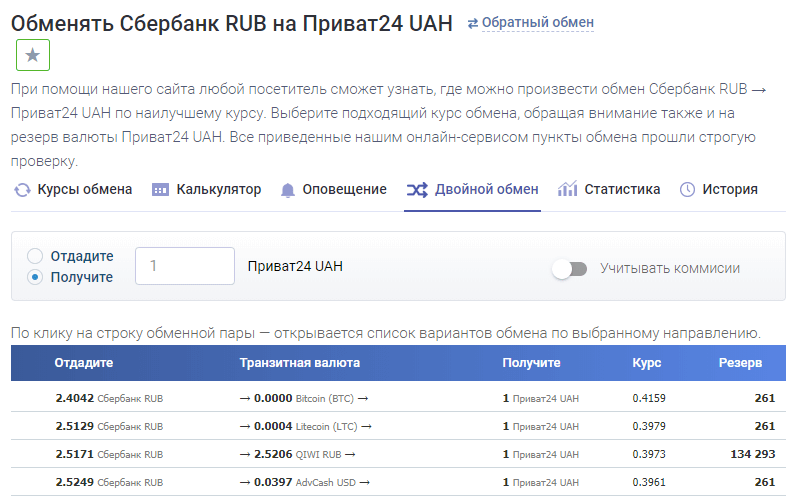Add pair to favorites with star button
795x497 pixels.
[33, 55]
